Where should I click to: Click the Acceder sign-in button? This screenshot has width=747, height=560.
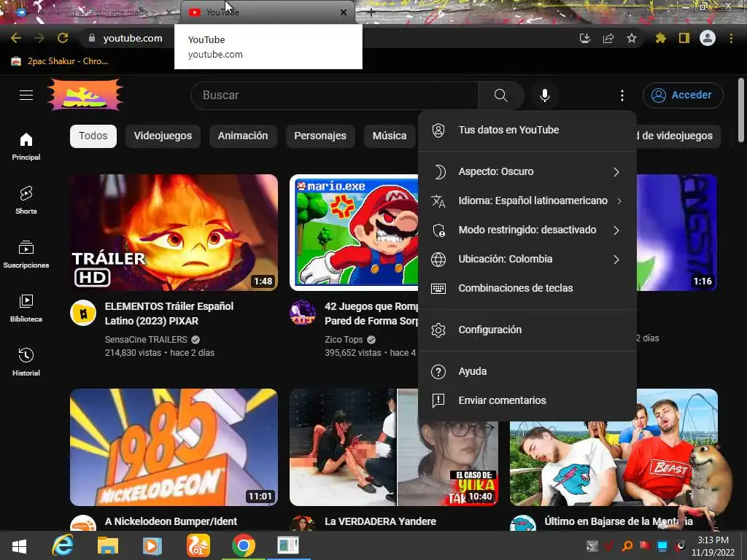click(x=683, y=96)
